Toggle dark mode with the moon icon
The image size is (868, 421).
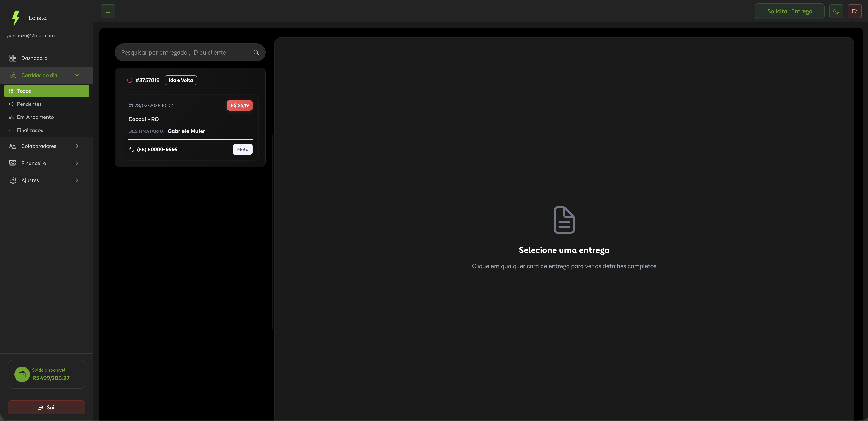coord(836,11)
